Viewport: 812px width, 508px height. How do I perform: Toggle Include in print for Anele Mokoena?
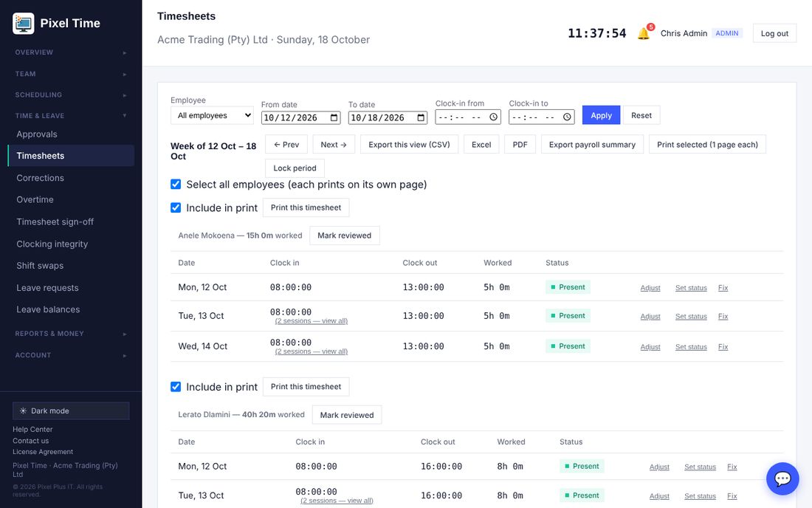click(x=176, y=207)
